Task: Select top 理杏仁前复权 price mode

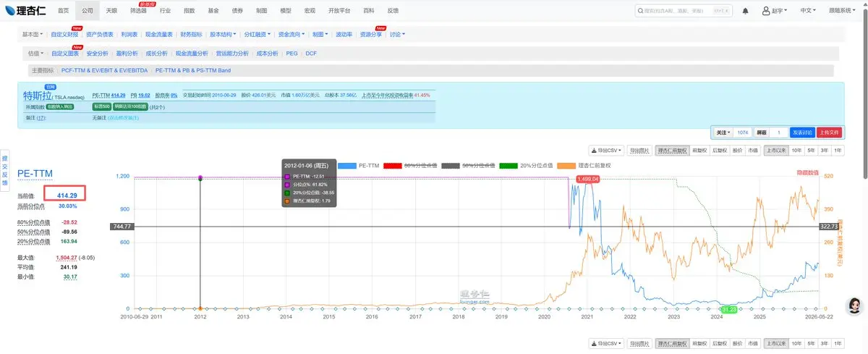Action: click(x=672, y=151)
